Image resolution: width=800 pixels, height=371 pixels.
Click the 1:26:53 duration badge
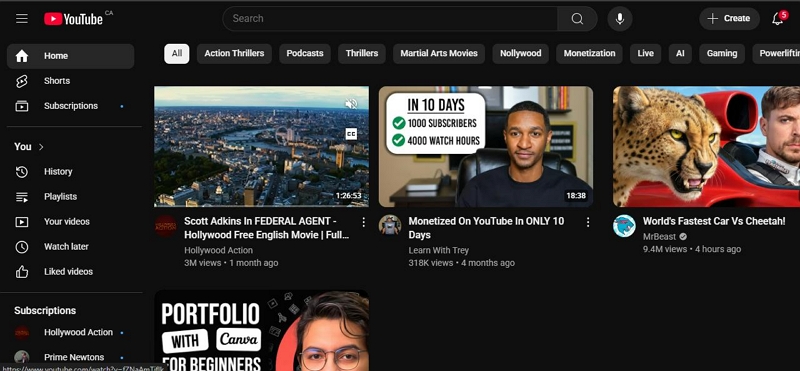348,196
